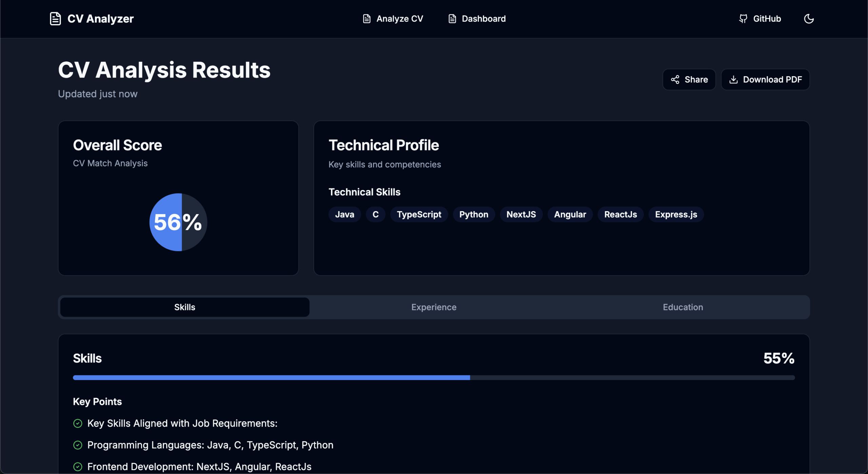The height and width of the screenshot is (474, 868).
Task: Click the GitHub octocat icon
Action: point(743,19)
